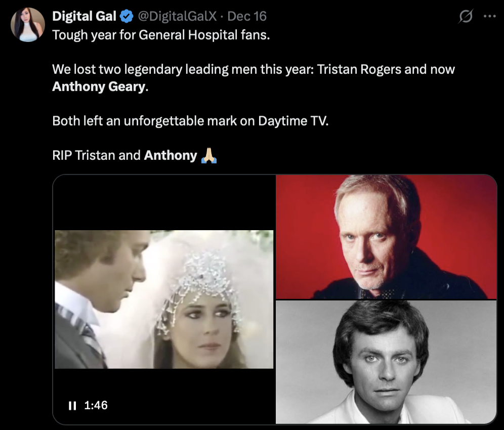The width and height of the screenshot is (504, 430).
Task: Click the Grok summarize post icon
Action: (x=465, y=16)
